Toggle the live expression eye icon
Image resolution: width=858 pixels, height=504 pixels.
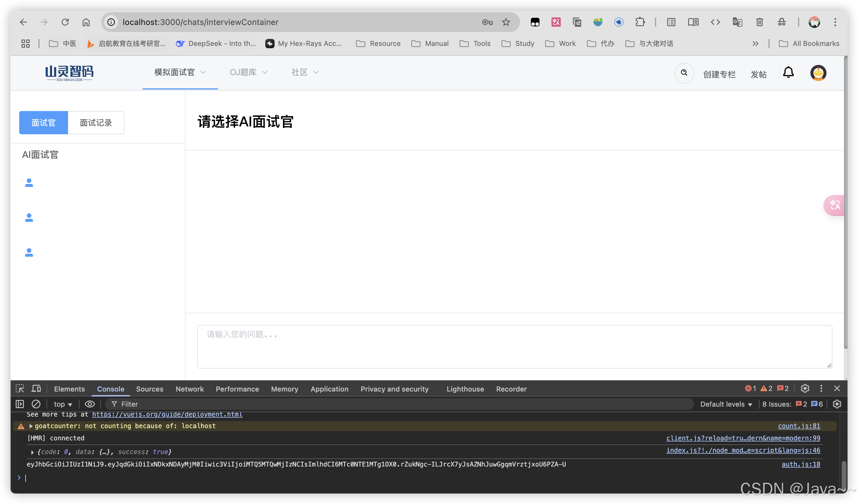(x=90, y=404)
